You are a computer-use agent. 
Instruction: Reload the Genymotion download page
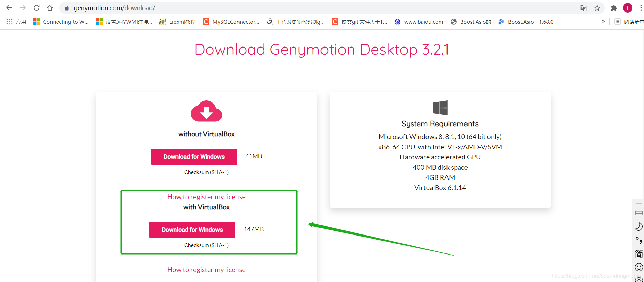pos(37,8)
